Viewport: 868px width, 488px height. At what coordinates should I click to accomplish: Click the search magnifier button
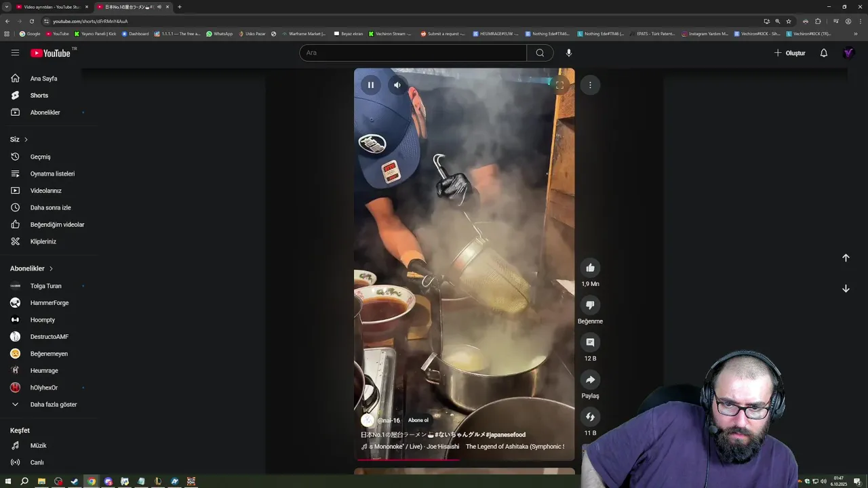pyautogui.click(x=540, y=53)
